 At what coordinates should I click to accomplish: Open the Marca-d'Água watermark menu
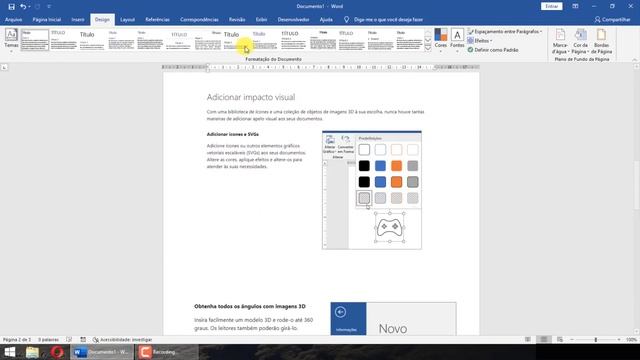tap(560, 41)
